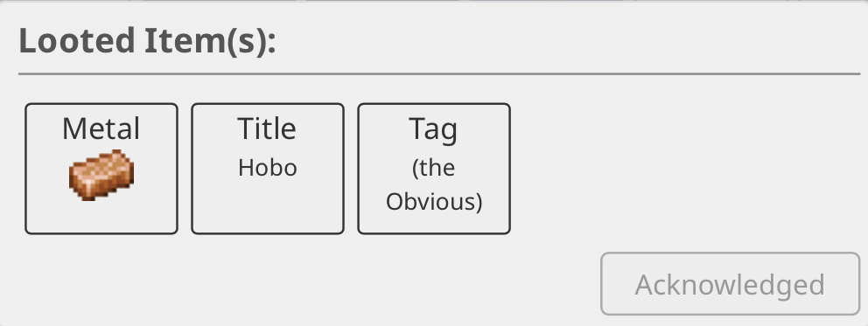This screenshot has height=326, width=868.
Task: Click the "Metal" label text
Action: pos(101,128)
